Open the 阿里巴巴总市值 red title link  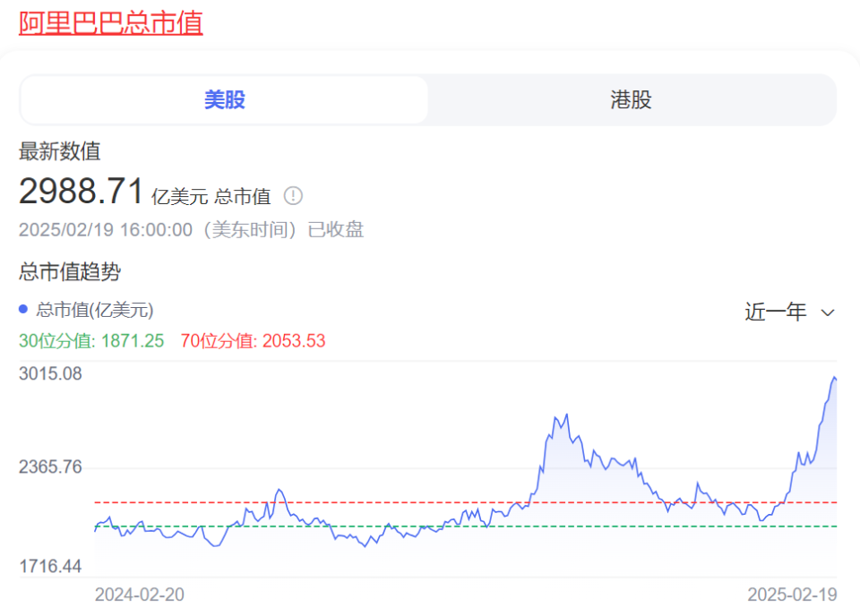point(111,23)
